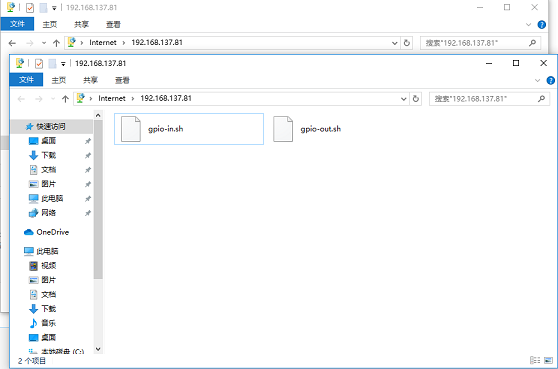Click search magnifier icon in front window
The width and height of the screenshot is (558, 369).
coord(541,99)
